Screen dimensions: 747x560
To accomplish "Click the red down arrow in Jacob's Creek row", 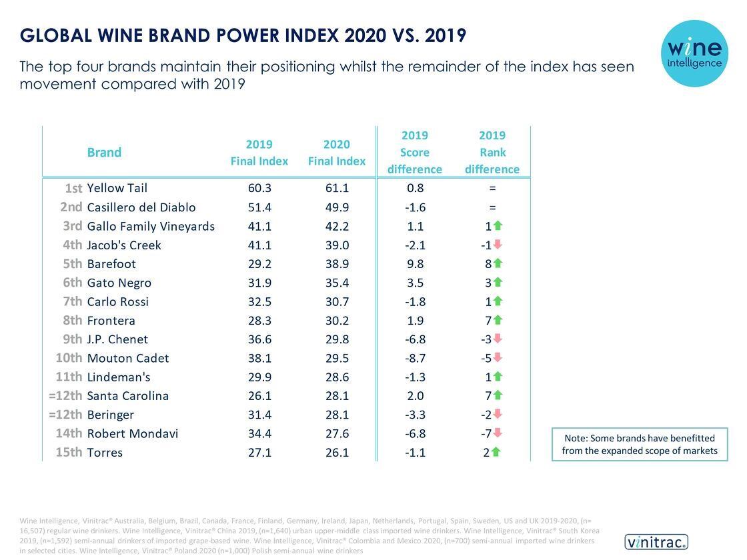I will coord(498,245).
